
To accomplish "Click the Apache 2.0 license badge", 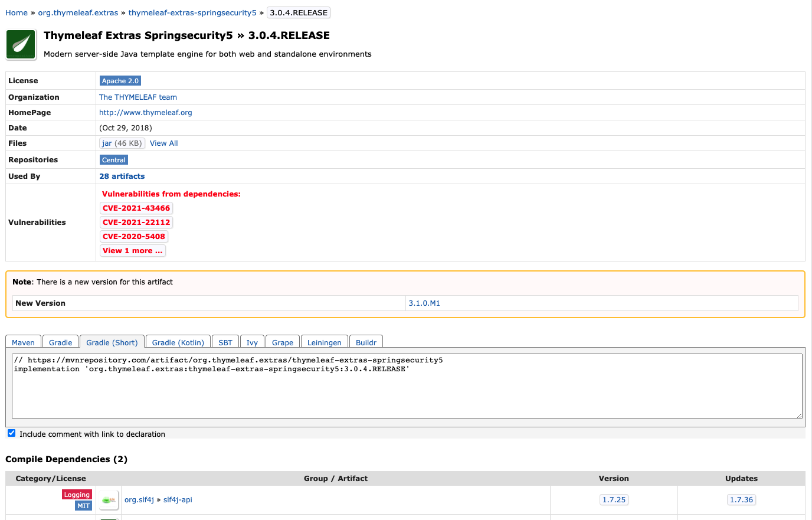I will click(x=120, y=81).
